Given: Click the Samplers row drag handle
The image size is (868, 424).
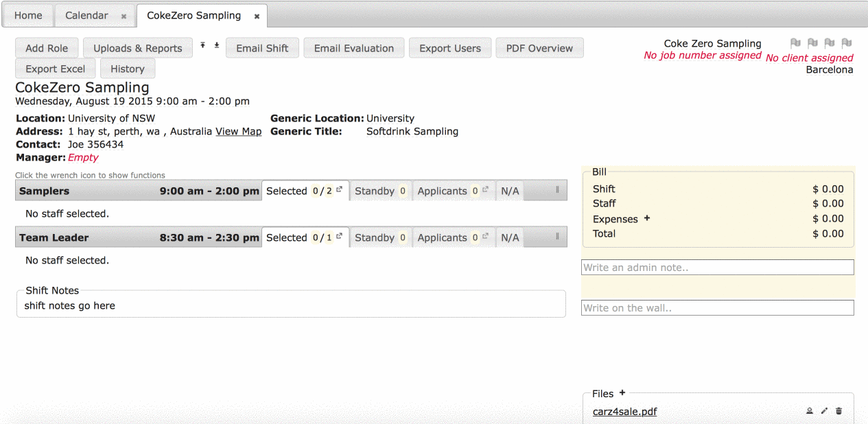Looking at the screenshot, I should (557, 190).
